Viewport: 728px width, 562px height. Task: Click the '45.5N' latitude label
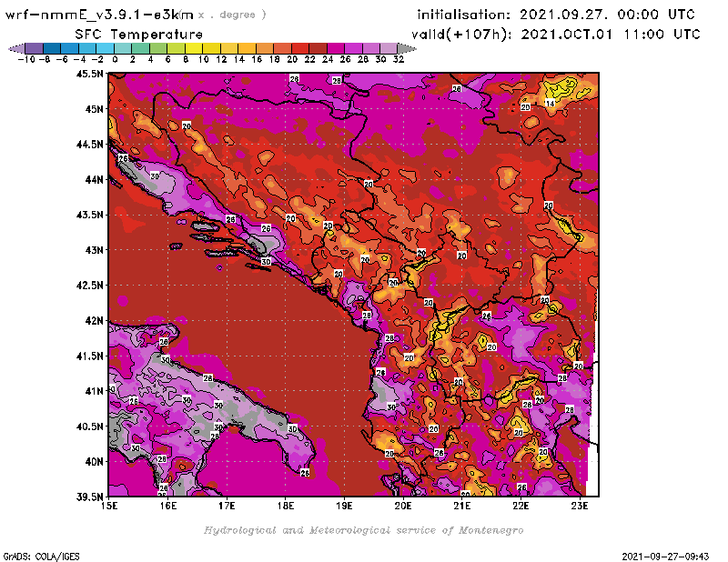(89, 74)
